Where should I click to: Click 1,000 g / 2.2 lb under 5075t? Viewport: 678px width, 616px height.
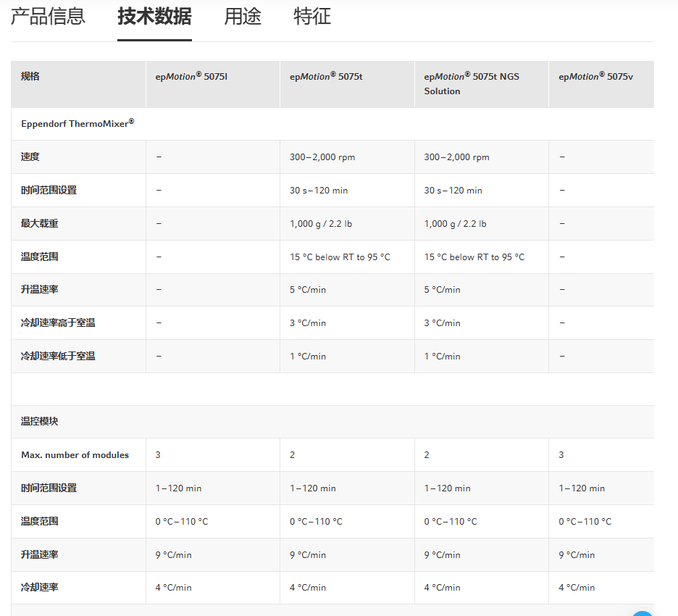pyautogui.click(x=321, y=224)
